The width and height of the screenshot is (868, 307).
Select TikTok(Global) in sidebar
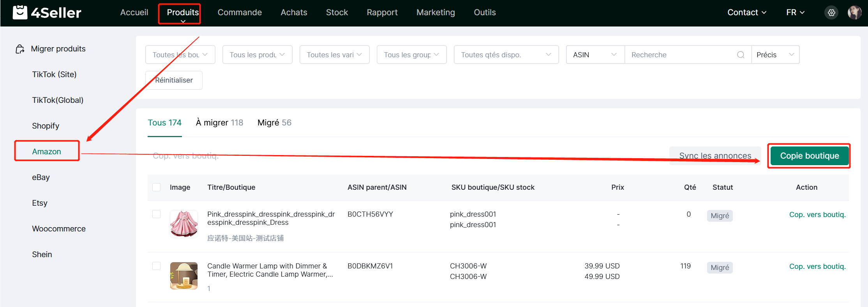pyautogui.click(x=58, y=100)
